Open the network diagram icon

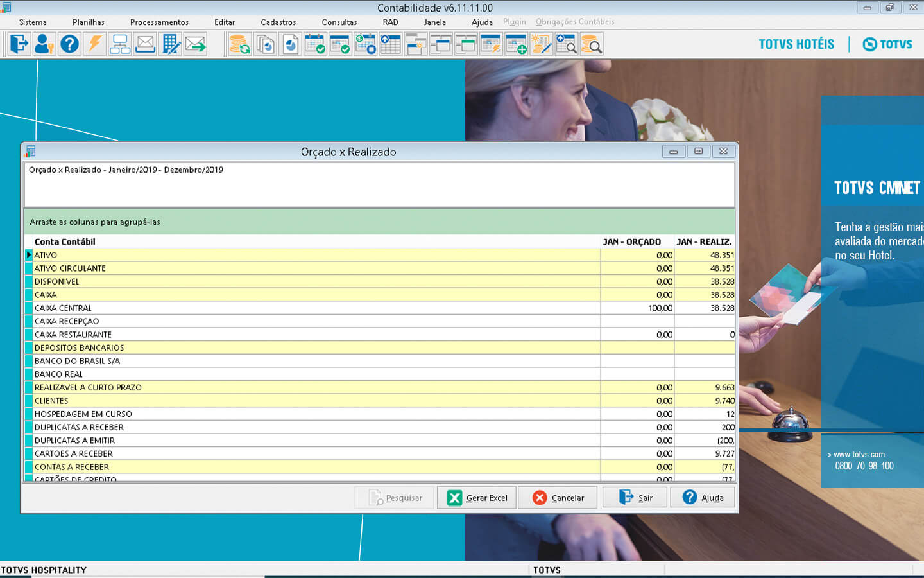120,44
